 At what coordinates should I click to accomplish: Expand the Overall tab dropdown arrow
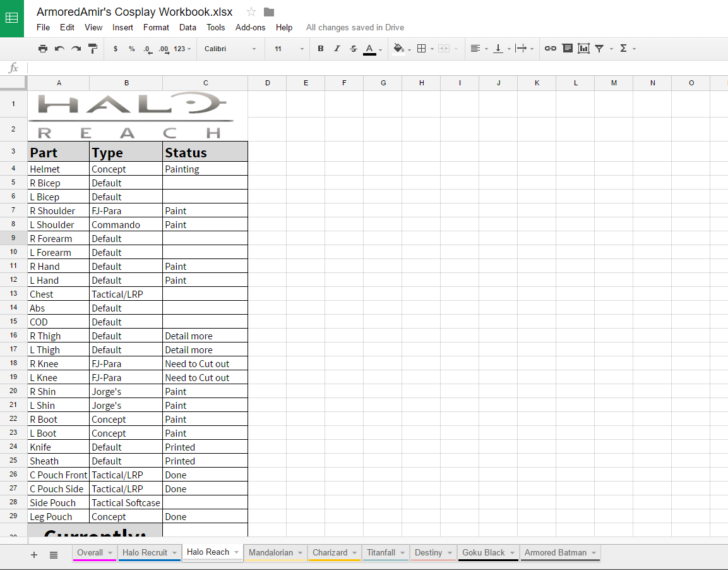pyautogui.click(x=110, y=553)
